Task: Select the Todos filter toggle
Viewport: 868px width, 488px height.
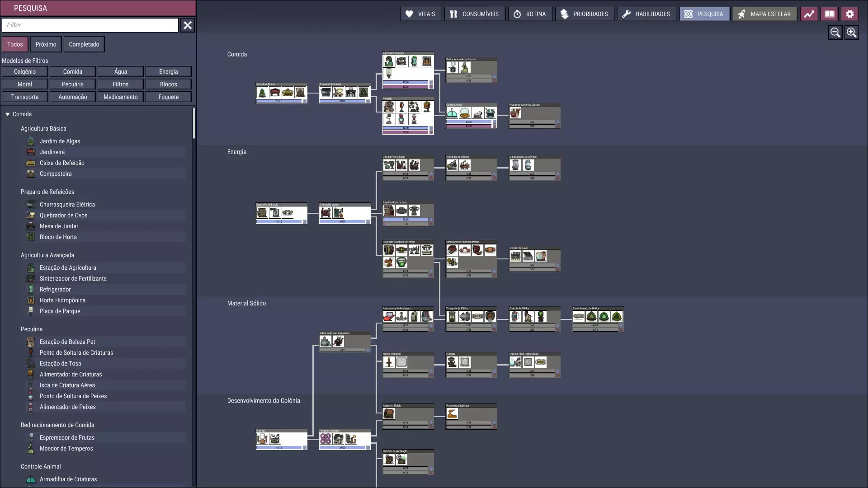Action: click(15, 44)
